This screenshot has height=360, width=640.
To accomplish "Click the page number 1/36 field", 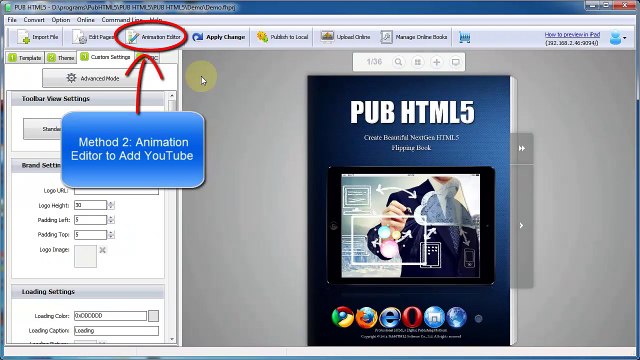I will tap(374, 62).
